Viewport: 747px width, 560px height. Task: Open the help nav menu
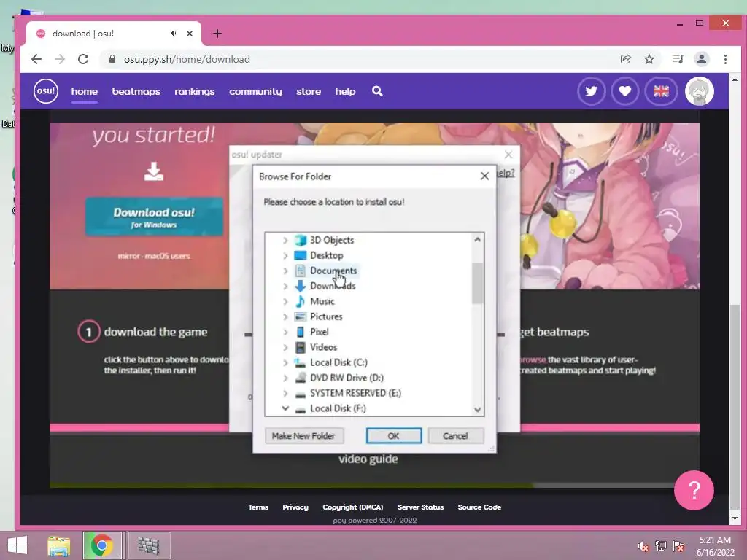pos(345,91)
